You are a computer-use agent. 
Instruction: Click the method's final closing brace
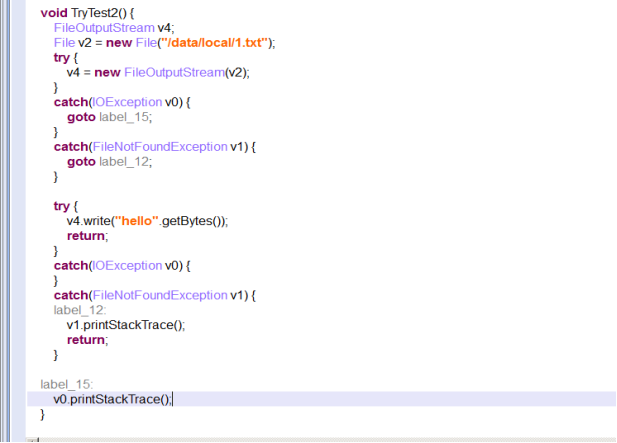[x=42, y=414]
